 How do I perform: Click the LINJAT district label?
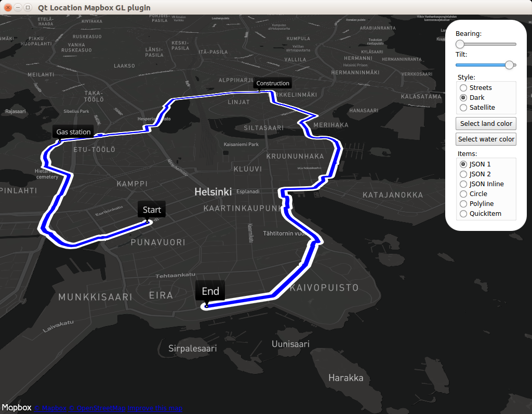(x=238, y=102)
